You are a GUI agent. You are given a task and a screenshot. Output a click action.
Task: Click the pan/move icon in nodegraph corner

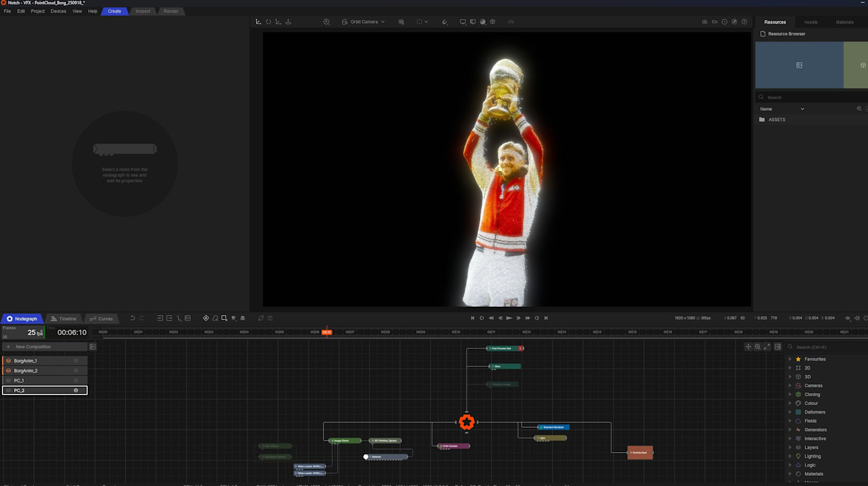(x=748, y=347)
